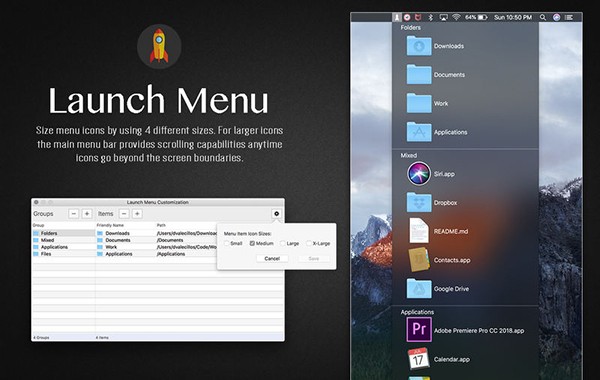This screenshot has height=380, width=600.
Task: Launch Adobe Premiere Pro CC 2018.app
Action: click(x=465, y=330)
